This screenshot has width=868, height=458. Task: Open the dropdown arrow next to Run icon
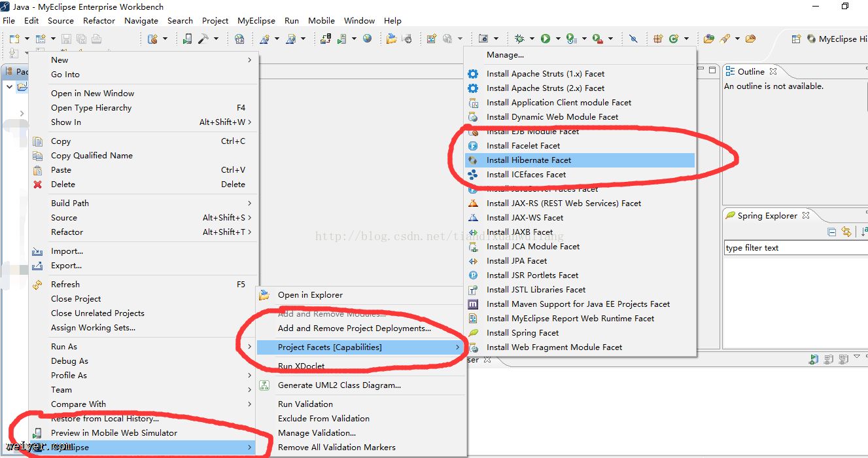coord(557,39)
